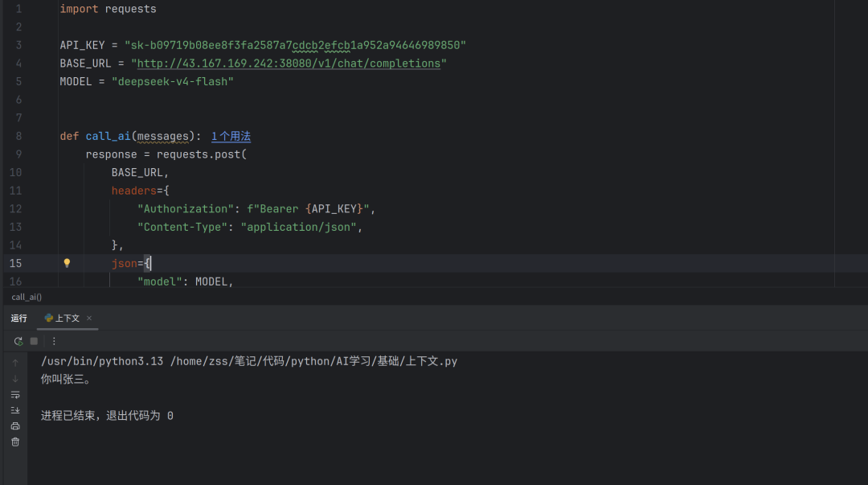Select line 15 in the gutter
868x485 pixels.
tap(15, 263)
